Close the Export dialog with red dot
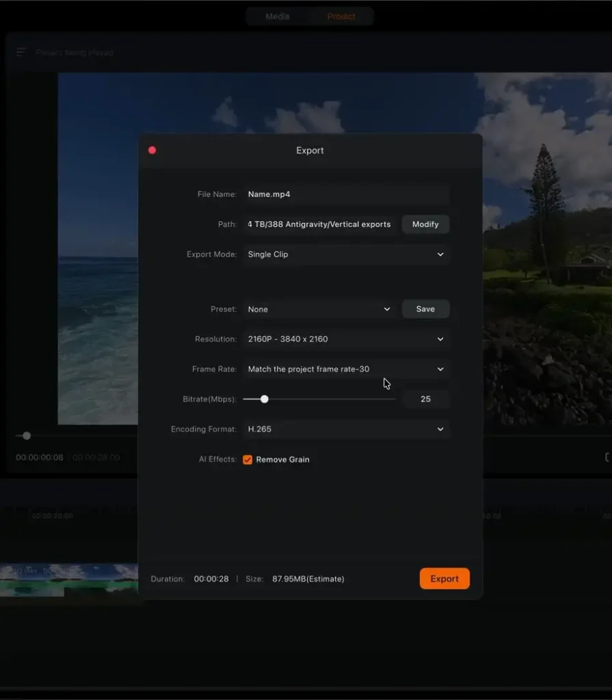The image size is (612, 700). coord(152,150)
